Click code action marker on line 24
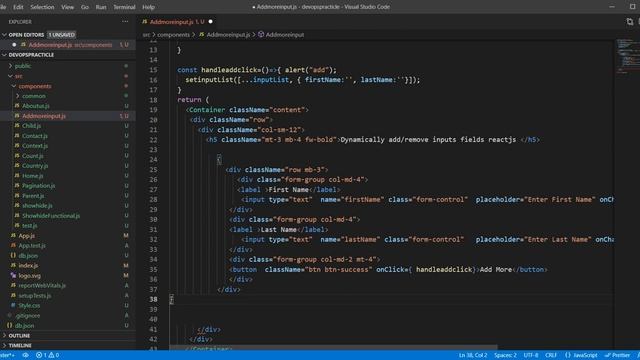640x360 pixels. [x=219, y=159]
